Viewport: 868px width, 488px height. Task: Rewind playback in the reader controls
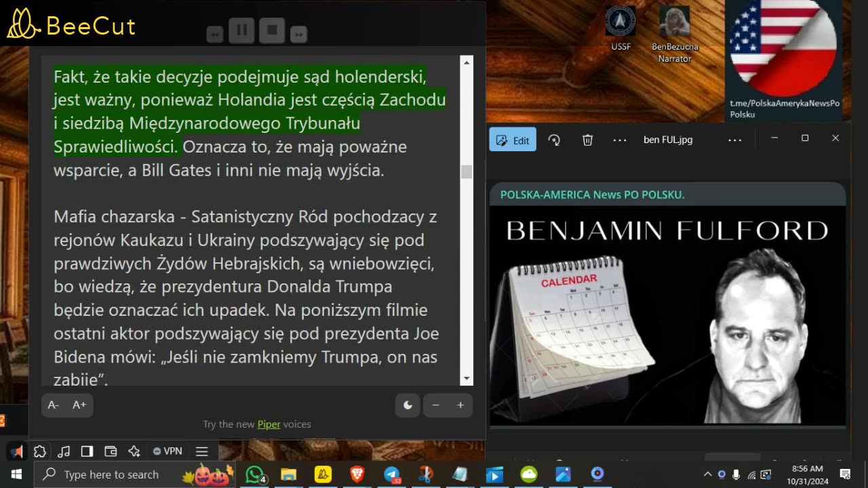[x=215, y=34]
